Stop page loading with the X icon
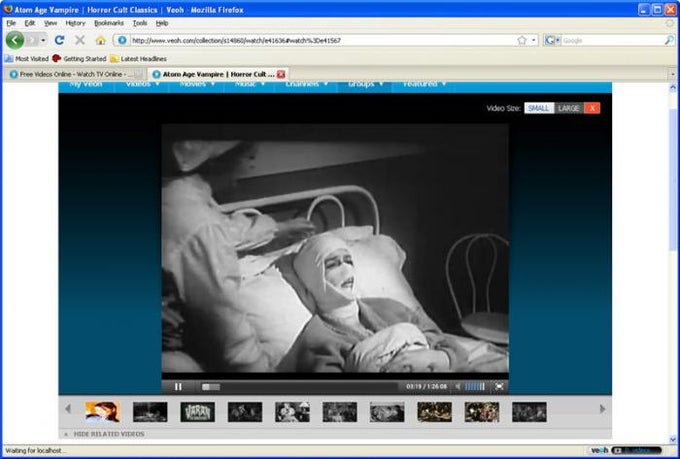The height and width of the screenshot is (459, 680). (x=80, y=40)
